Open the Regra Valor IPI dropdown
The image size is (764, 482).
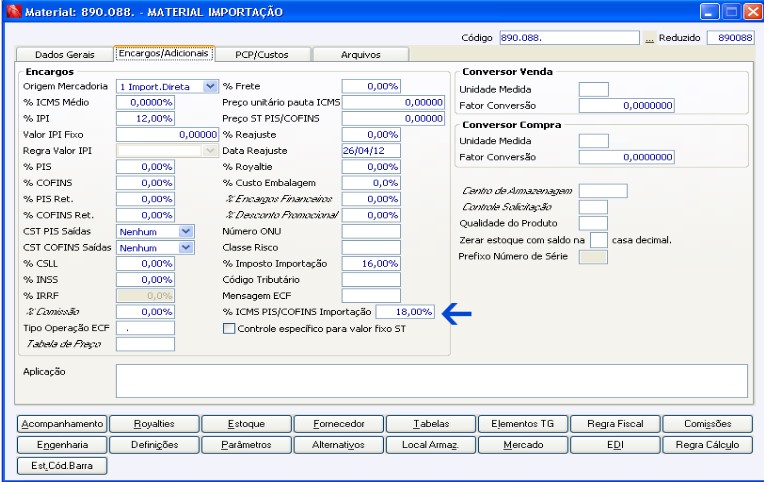click(x=210, y=151)
